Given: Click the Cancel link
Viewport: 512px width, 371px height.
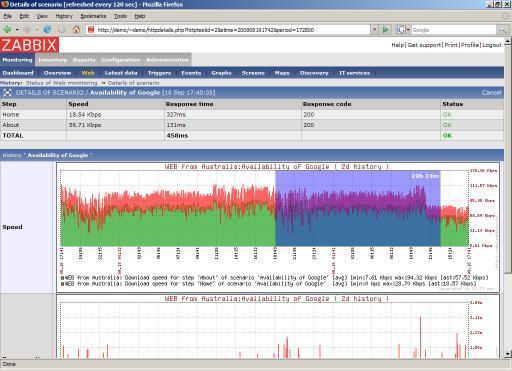Looking at the screenshot, I should (491, 93).
